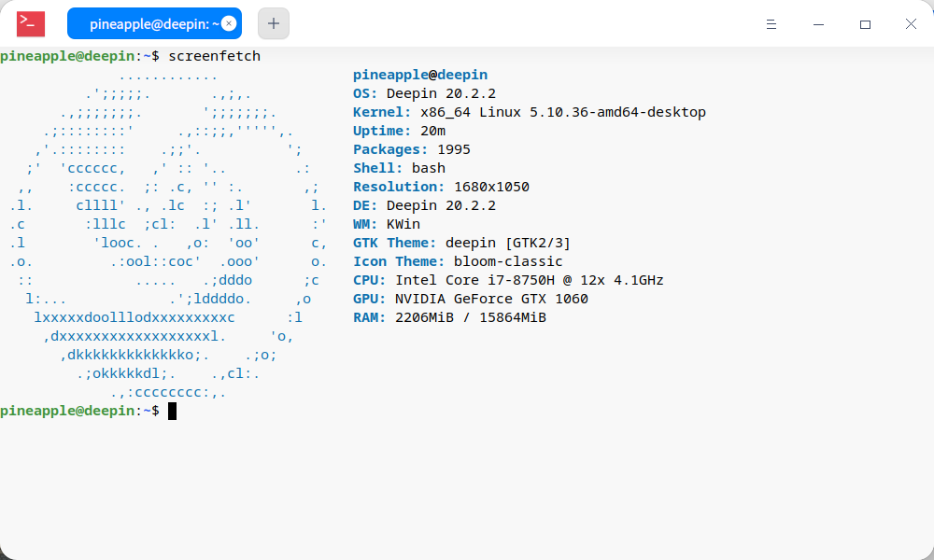Image resolution: width=934 pixels, height=560 pixels.
Task: Click the WM: KWin line
Action: [x=387, y=224]
